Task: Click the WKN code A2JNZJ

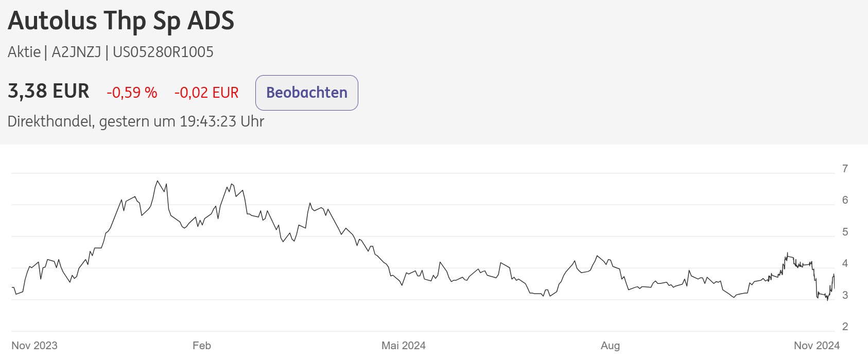Action: (75, 51)
